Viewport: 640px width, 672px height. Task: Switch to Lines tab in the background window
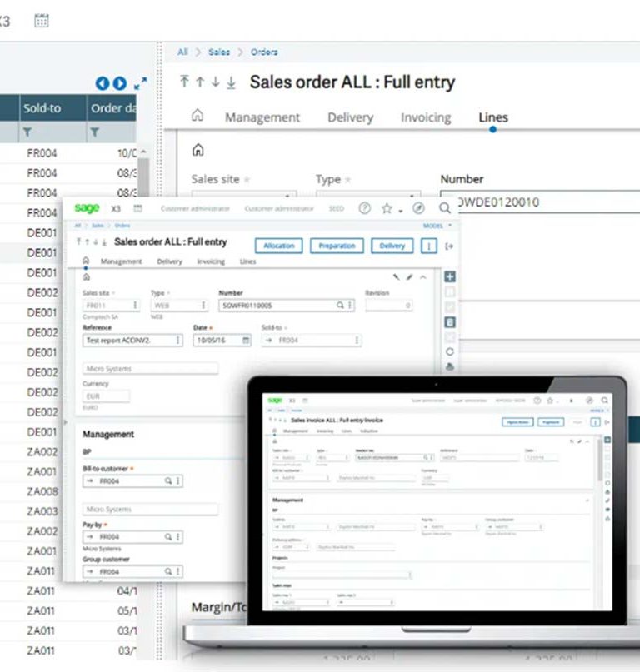(493, 117)
